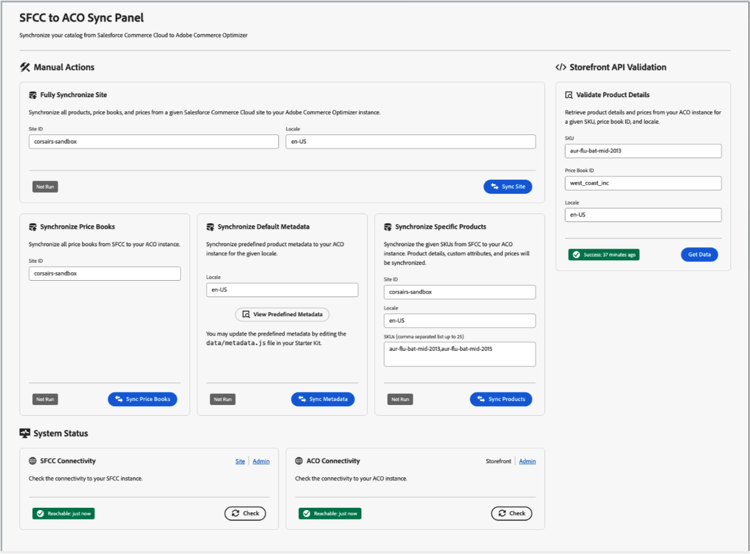Check SFCC Connectivity with Check button
Screen dimensions: 750x554
pos(245,513)
